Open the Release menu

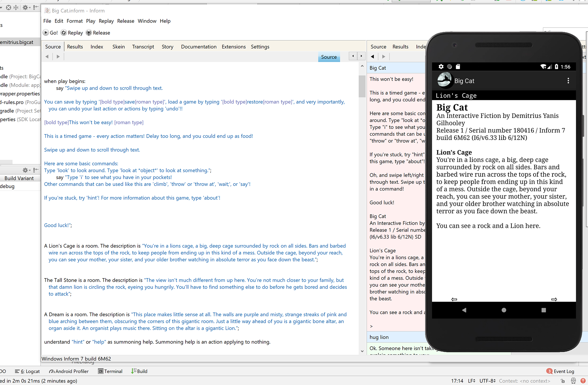coord(126,21)
